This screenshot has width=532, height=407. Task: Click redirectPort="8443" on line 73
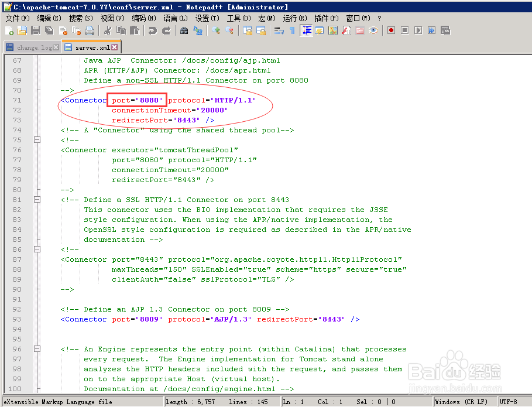[x=156, y=120]
